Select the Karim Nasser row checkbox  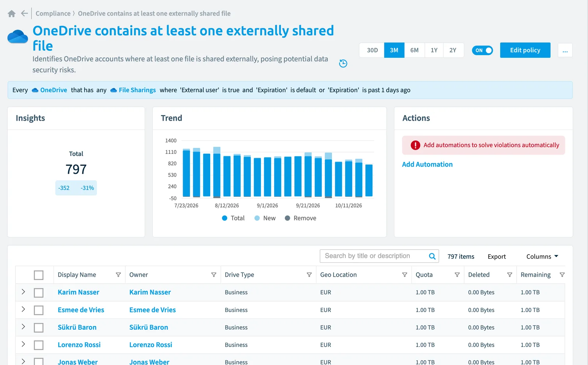[39, 293]
